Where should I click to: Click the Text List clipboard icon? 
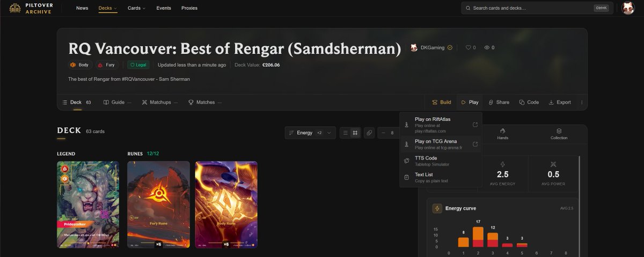click(407, 177)
